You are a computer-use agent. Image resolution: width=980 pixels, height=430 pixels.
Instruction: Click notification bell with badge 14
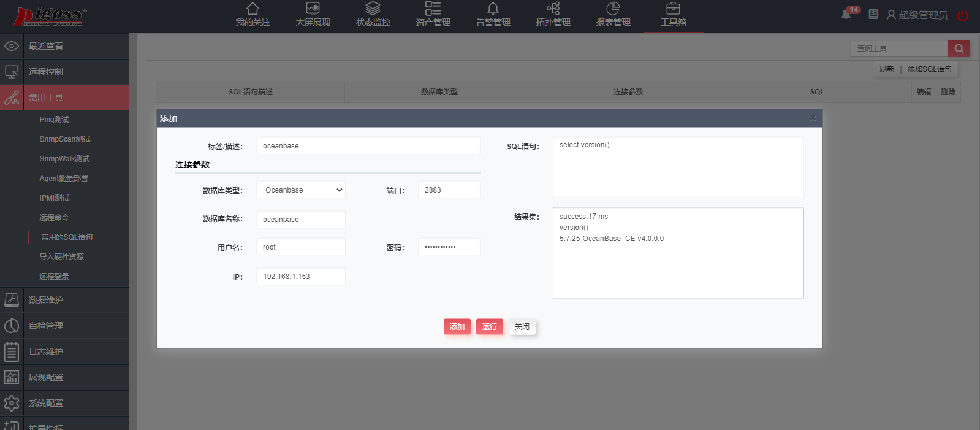click(x=846, y=14)
